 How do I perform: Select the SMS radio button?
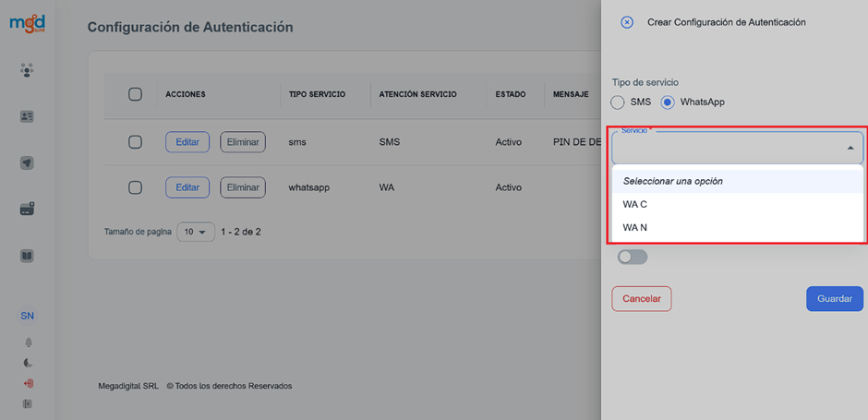tap(619, 102)
